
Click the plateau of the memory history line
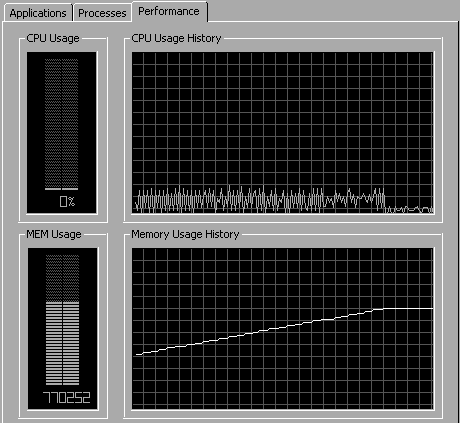(408, 309)
